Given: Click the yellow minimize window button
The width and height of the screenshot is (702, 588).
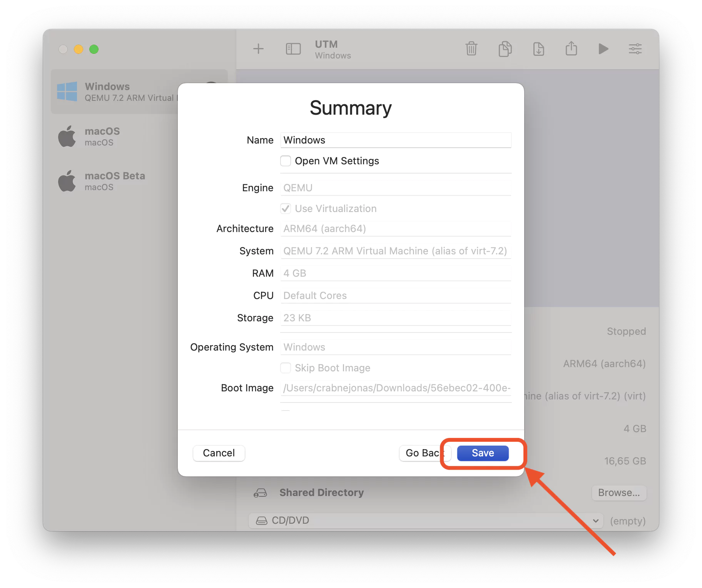Looking at the screenshot, I should (x=79, y=49).
